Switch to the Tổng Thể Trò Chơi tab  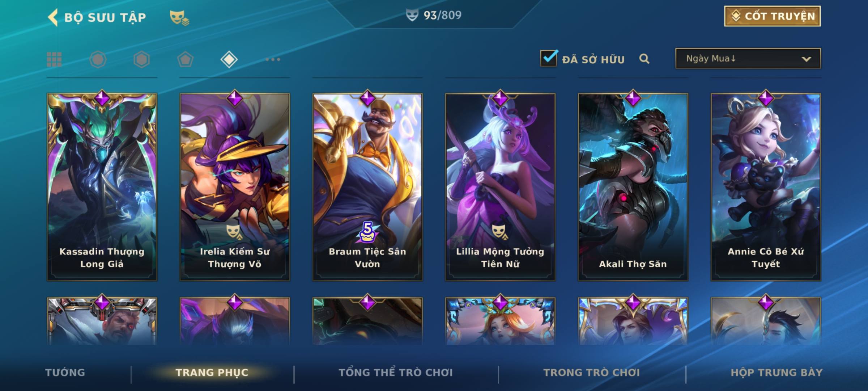tap(396, 373)
